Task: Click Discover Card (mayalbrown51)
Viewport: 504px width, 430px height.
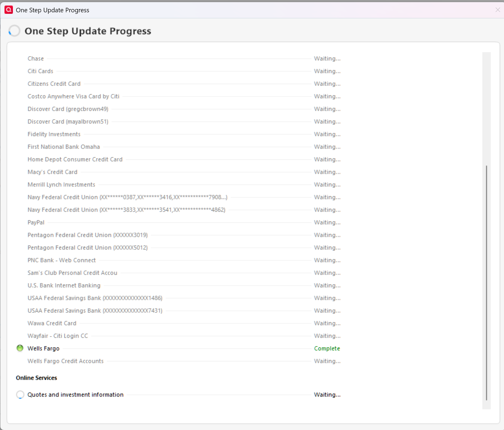Action: (x=68, y=122)
